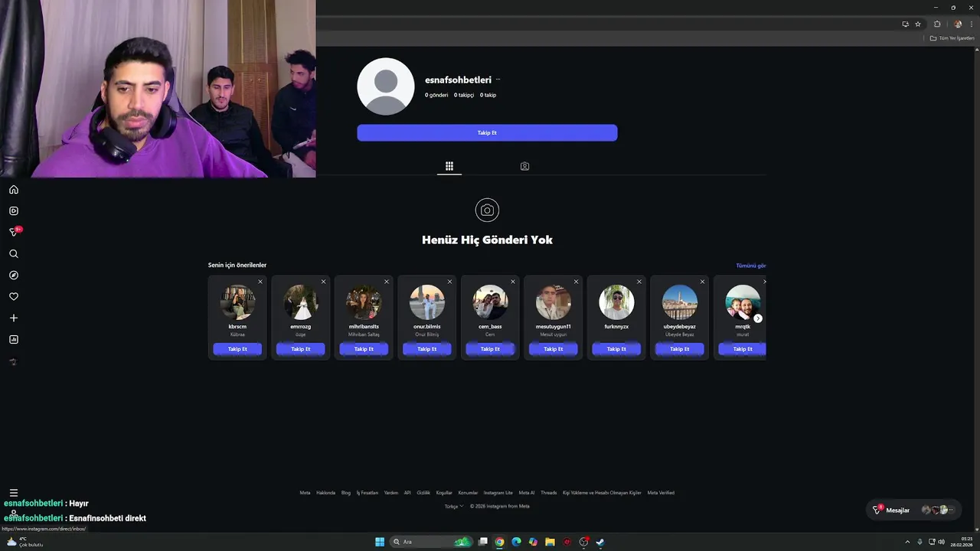Dismiss the onur.bilmis suggestion card
This screenshot has width=980, height=551.
[x=449, y=282]
